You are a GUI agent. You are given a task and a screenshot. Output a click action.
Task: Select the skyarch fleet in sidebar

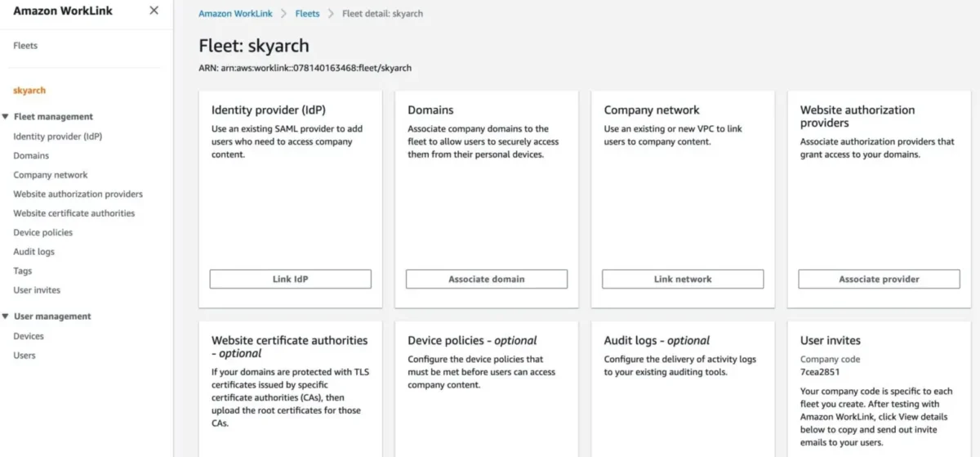[29, 91]
